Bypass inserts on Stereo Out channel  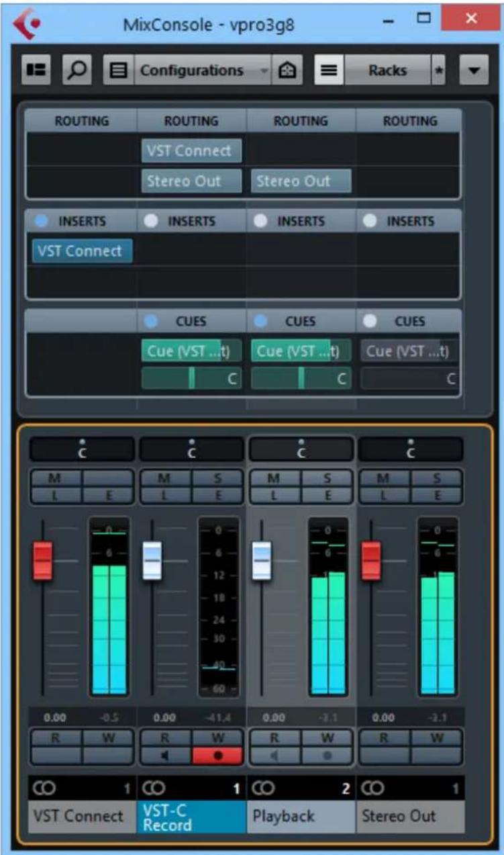(370, 221)
